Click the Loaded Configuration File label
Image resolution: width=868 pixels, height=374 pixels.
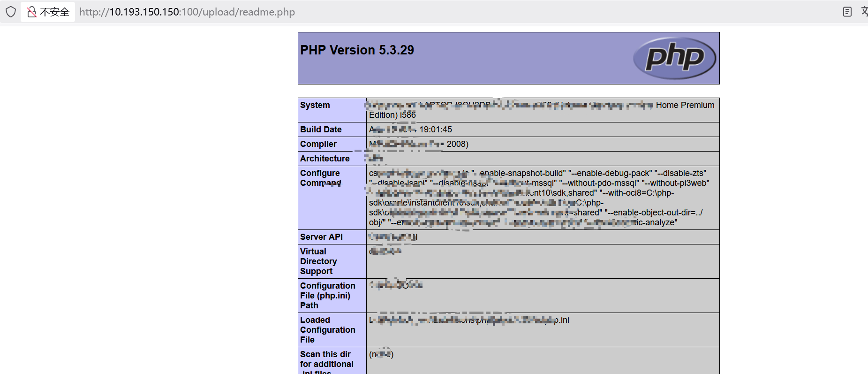[x=327, y=330]
